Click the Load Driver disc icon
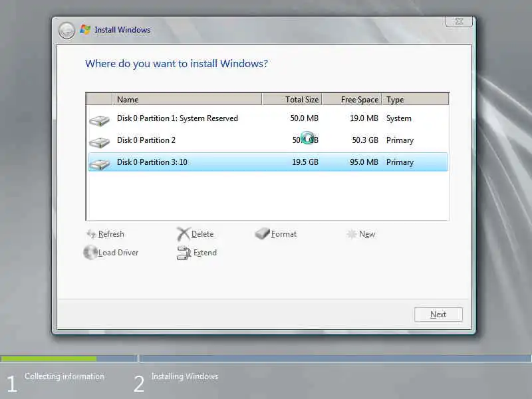The width and height of the screenshot is (532, 399). [90, 253]
